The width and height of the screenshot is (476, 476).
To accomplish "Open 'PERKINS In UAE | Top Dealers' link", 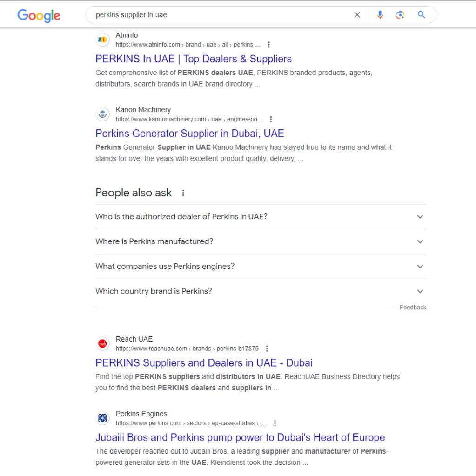I will (194, 59).
